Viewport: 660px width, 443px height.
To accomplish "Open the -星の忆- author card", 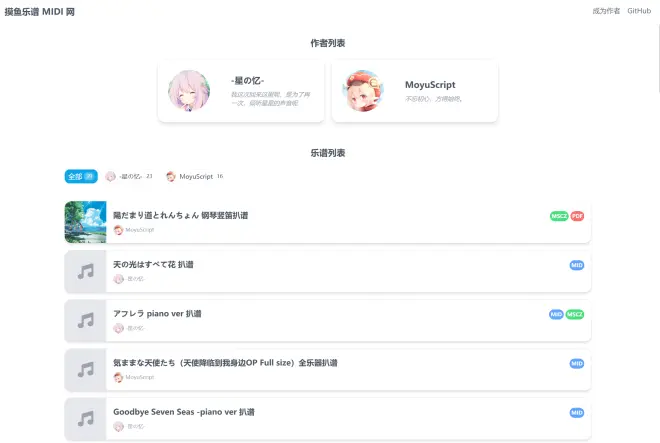I will pos(241,91).
